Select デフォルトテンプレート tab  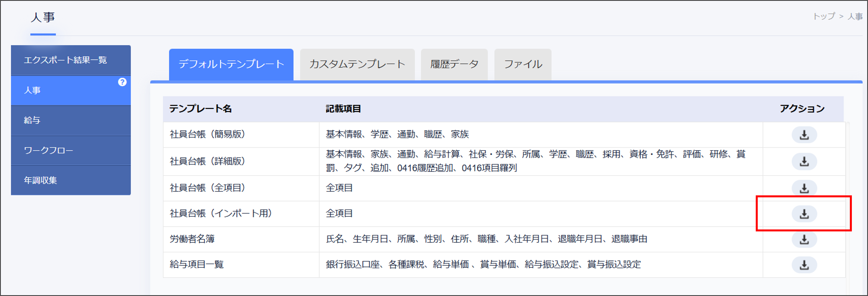[231, 64]
